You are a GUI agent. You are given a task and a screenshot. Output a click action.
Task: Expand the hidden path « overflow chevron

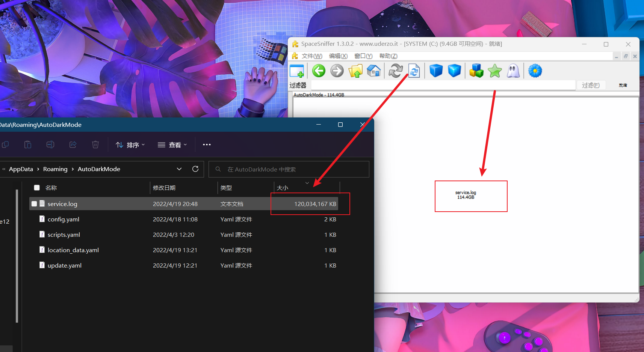tap(4, 169)
